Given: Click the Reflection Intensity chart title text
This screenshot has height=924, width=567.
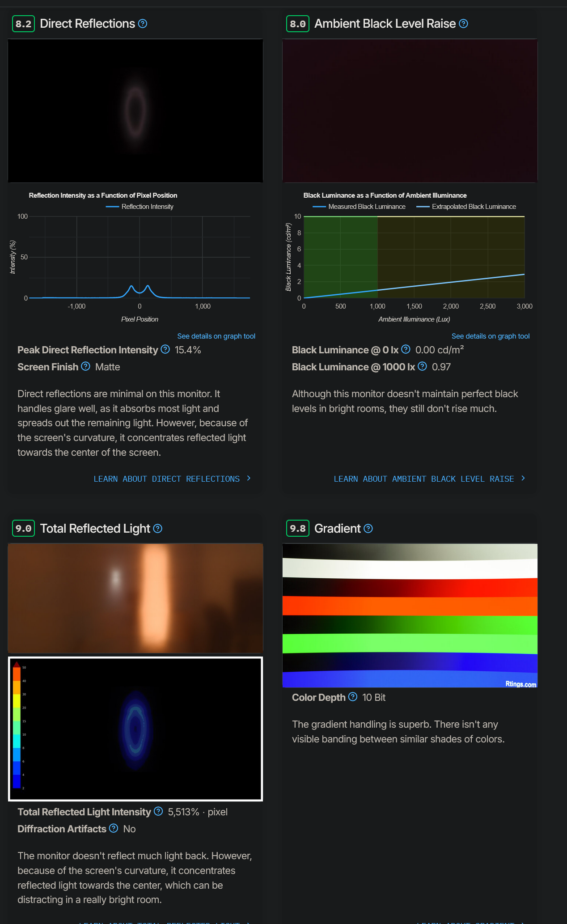Looking at the screenshot, I should pos(103,195).
